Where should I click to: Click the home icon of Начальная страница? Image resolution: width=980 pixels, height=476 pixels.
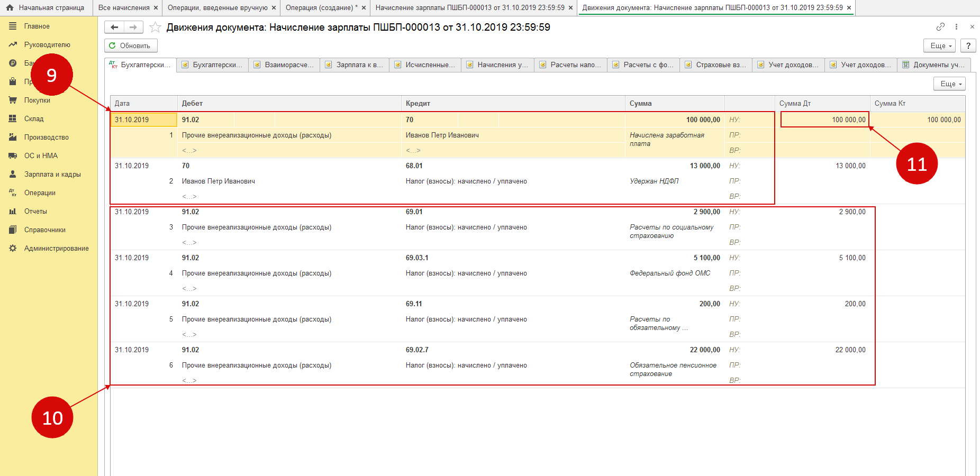10,8
